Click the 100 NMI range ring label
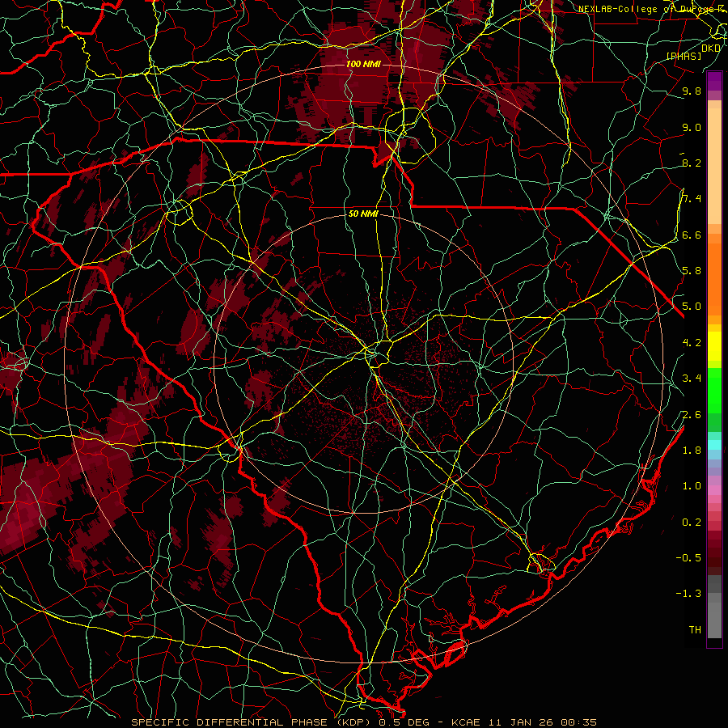 (363, 64)
